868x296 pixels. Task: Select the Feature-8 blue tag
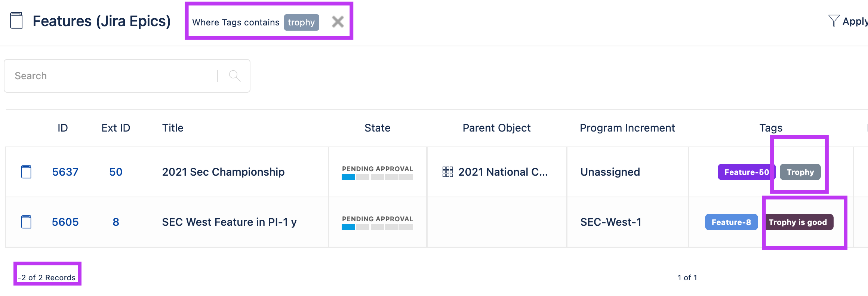tap(731, 222)
